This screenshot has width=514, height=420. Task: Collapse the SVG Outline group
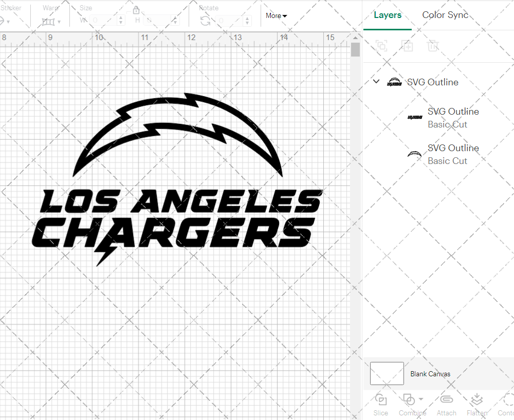click(x=376, y=81)
